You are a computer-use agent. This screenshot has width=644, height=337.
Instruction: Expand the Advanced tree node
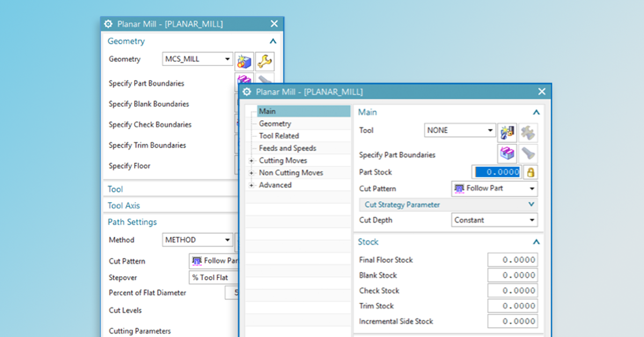coord(251,185)
